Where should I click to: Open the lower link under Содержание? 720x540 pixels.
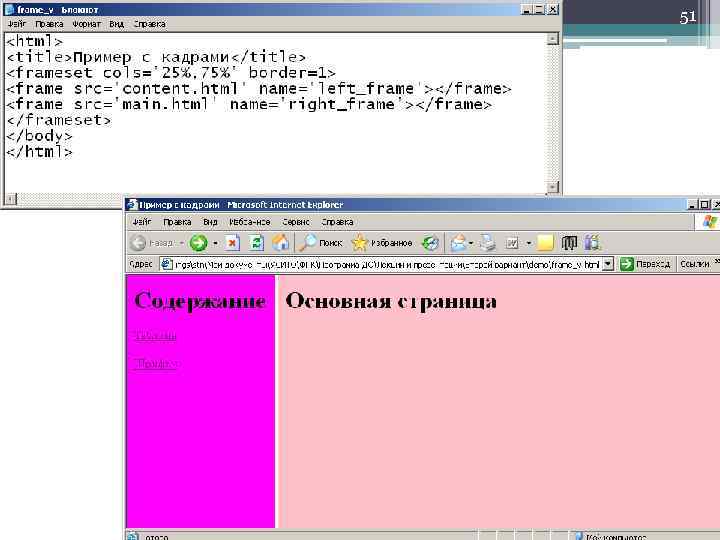point(157,364)
